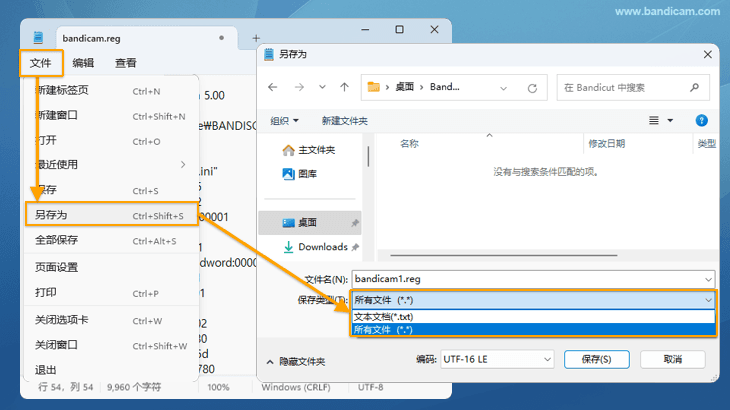
Task: Select 新建标签页 menu item
Action: click(111, 91)
